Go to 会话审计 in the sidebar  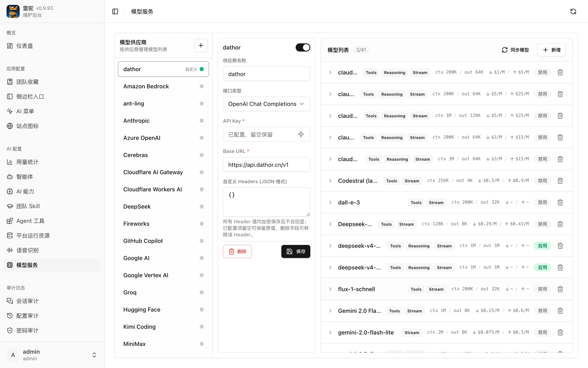[52, 301]
